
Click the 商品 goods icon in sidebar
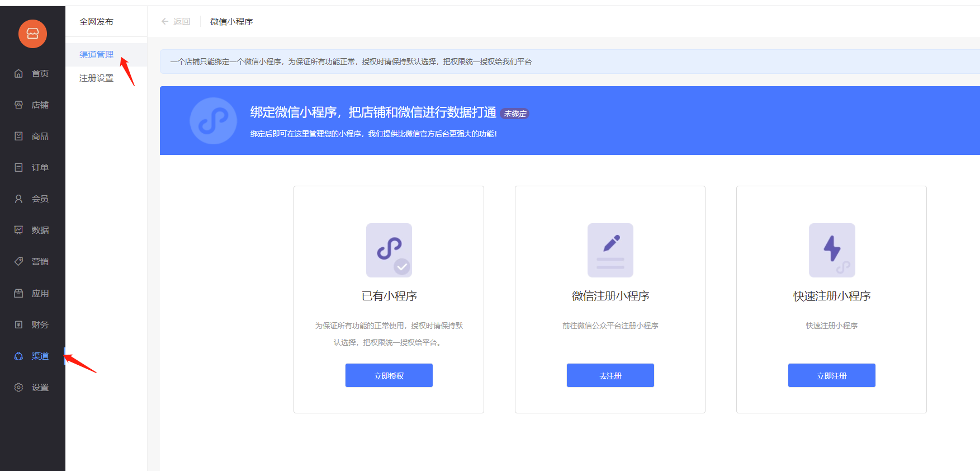(x=18, y=136)
